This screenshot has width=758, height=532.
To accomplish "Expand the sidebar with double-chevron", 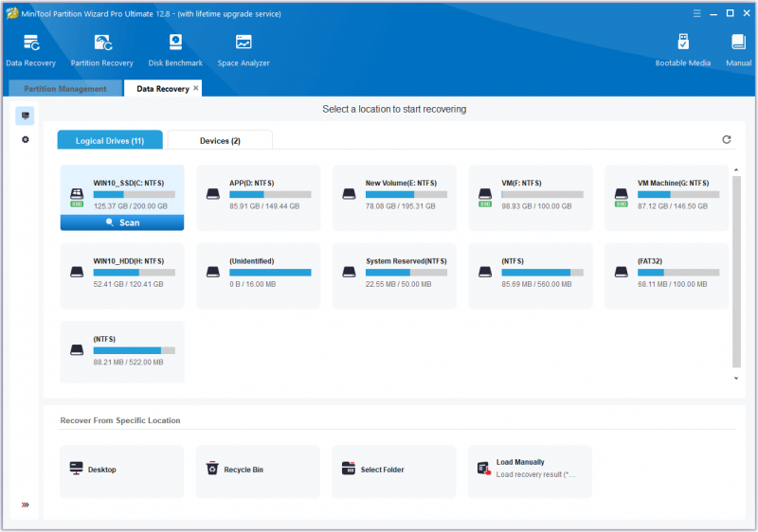I will (x=26, y=505).
